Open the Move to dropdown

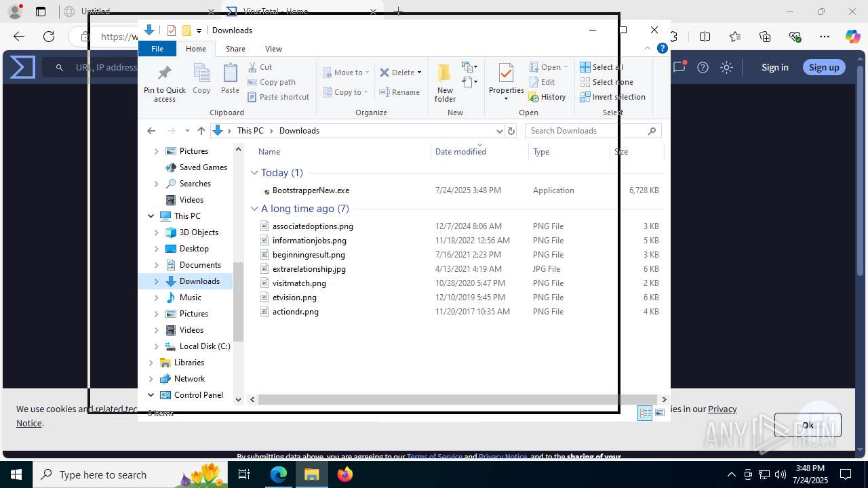(x=346, y=73)
